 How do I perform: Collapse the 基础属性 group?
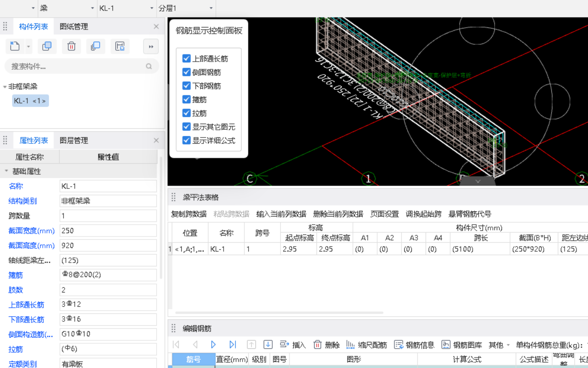pos(6,171)
